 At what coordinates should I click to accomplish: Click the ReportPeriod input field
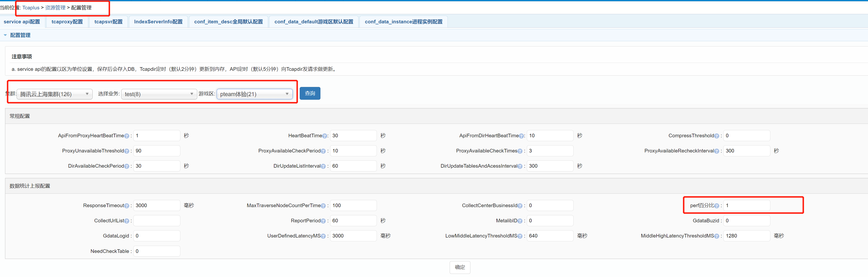click(x=353, y=221)
